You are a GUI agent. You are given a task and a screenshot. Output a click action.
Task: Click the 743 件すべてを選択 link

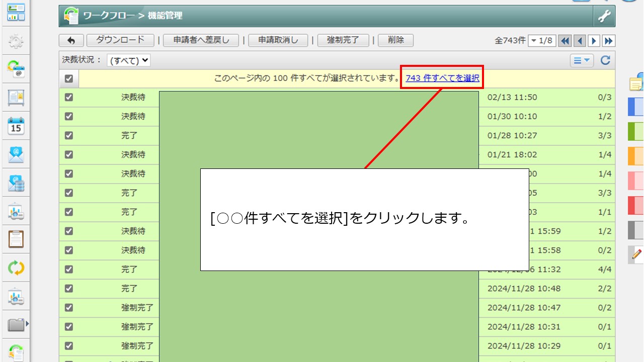coord(442,78)
